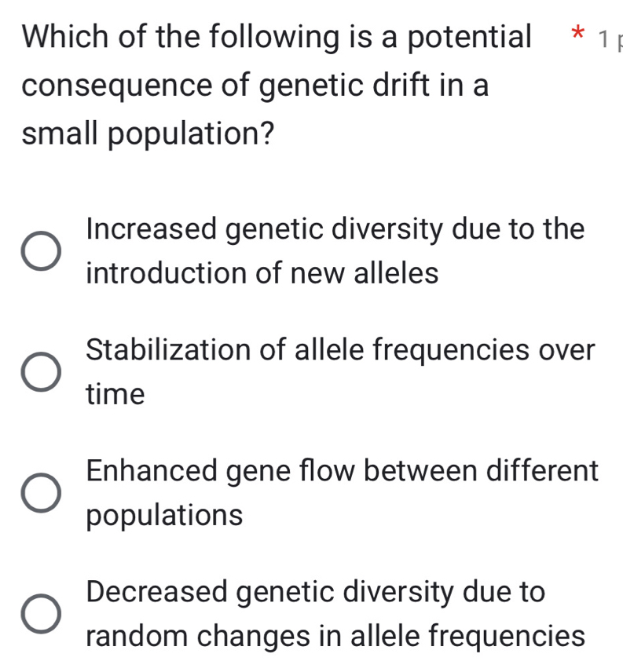This screenshot has height=672, width=623.
Task: Click the word "consequence" in the question
Action: pos(106,85)
